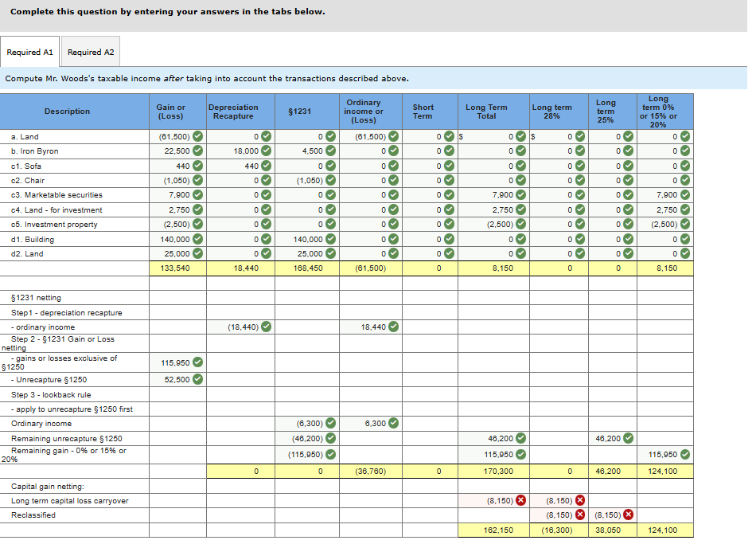Click check icon next to 18,440 ordinary income netting
Viewport: 756px width, 544px height.
(x=393, y=327)
